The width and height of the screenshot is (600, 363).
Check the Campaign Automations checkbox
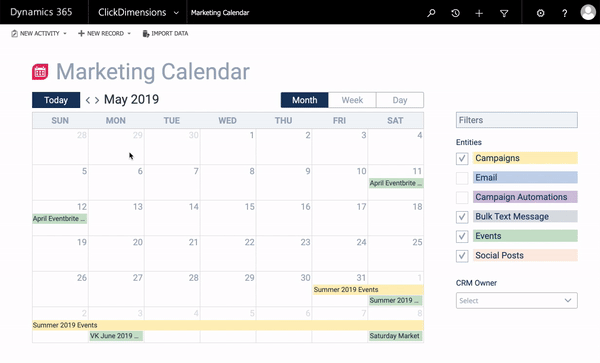462,197
